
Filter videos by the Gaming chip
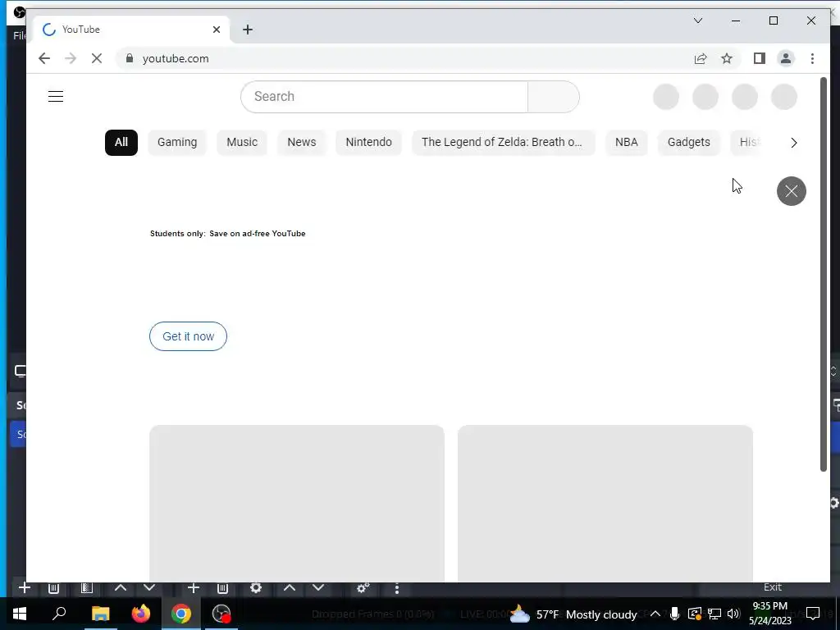coord(177,142)
